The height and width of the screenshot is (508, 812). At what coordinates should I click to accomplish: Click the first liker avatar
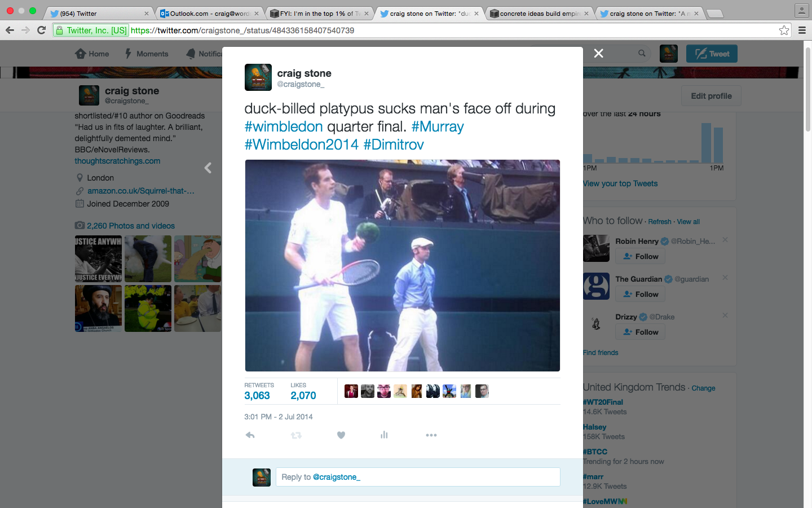pos(351,391)
